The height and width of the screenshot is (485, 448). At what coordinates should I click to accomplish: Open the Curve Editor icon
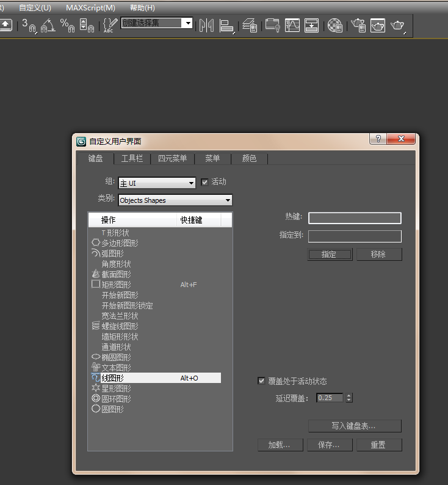click(292, 26)
